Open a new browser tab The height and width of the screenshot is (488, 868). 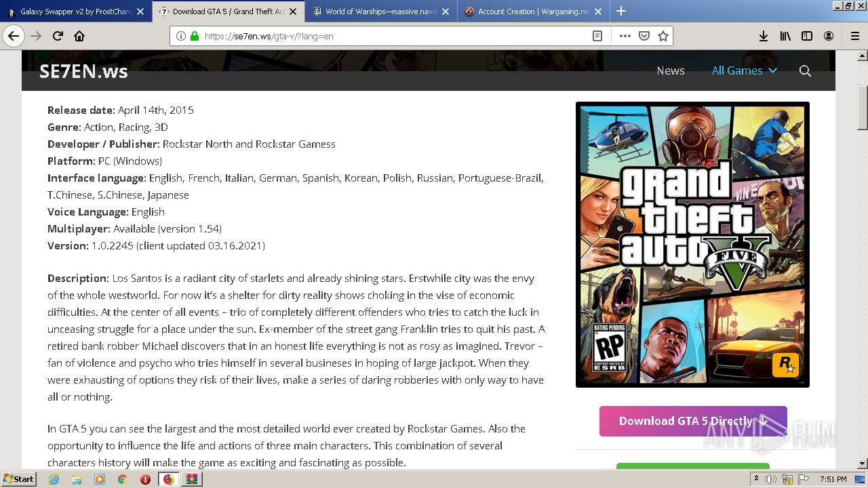[621, 11]
